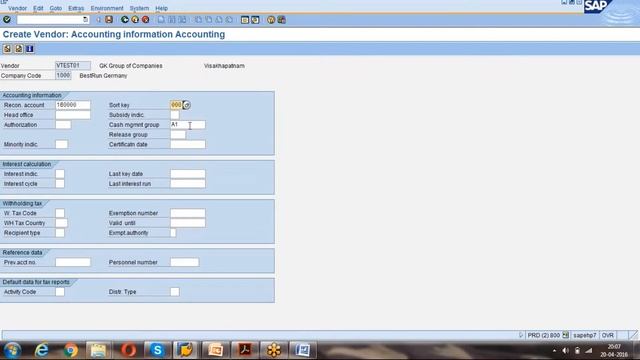Click the Last key date field
The image size is (640, 360).
[188, 174]
